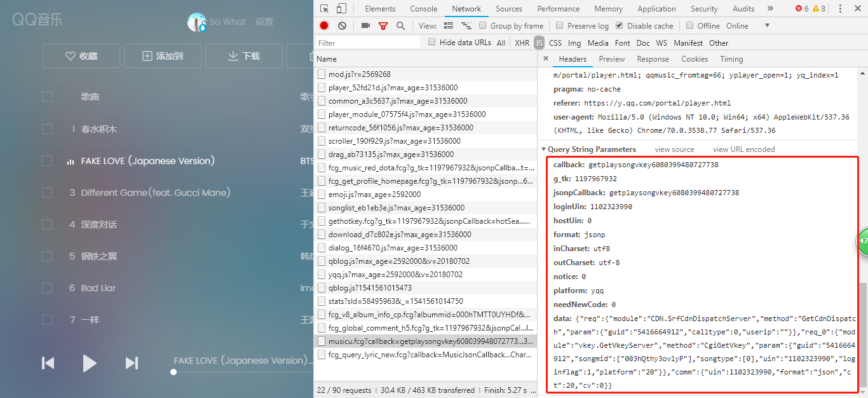
Task: Click view URL encoded link
Action: (x=744, y=149)
